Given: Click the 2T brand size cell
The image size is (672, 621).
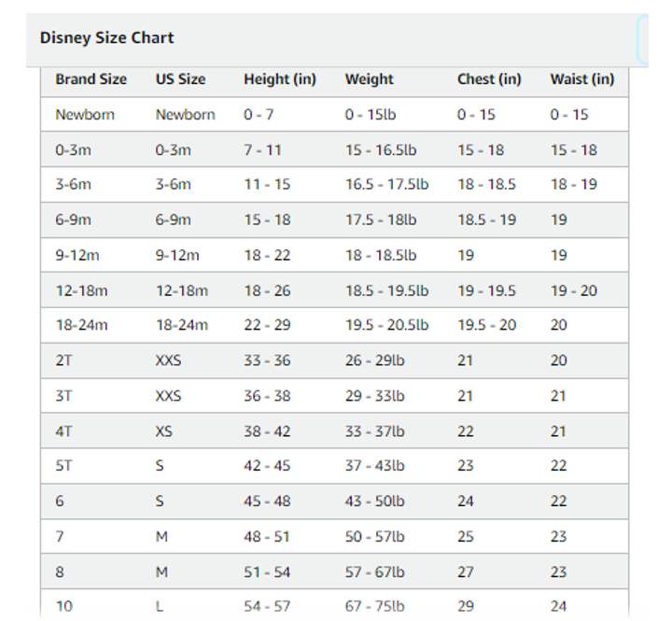Looking at the screenshot, I should 63,360.
